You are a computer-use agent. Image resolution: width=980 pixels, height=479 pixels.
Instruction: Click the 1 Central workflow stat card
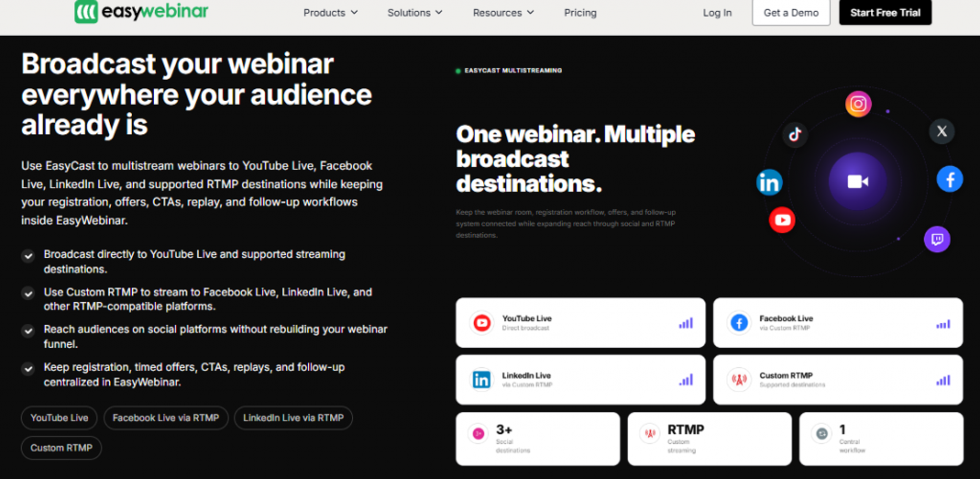point(881,439)
